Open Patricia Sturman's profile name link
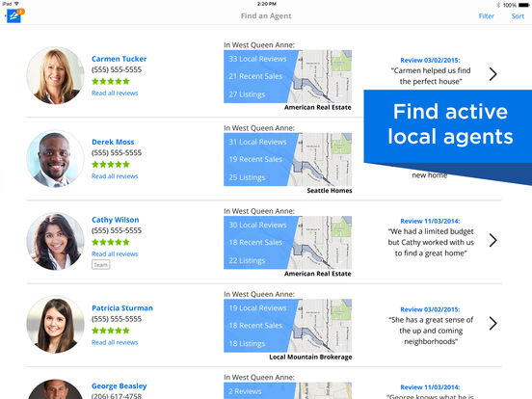This screenshot has height=399, width=532. tap(122, 308)
